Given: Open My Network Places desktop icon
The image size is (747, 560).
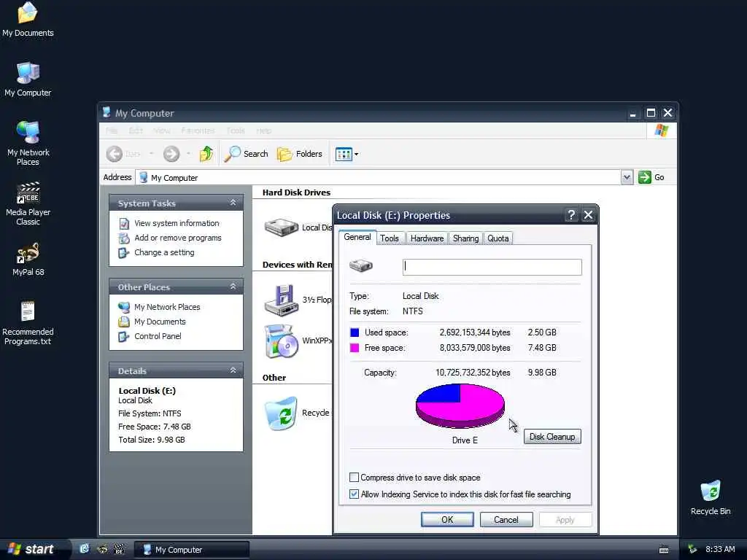Looking at the screenshot, I should [x=28, y=143].
